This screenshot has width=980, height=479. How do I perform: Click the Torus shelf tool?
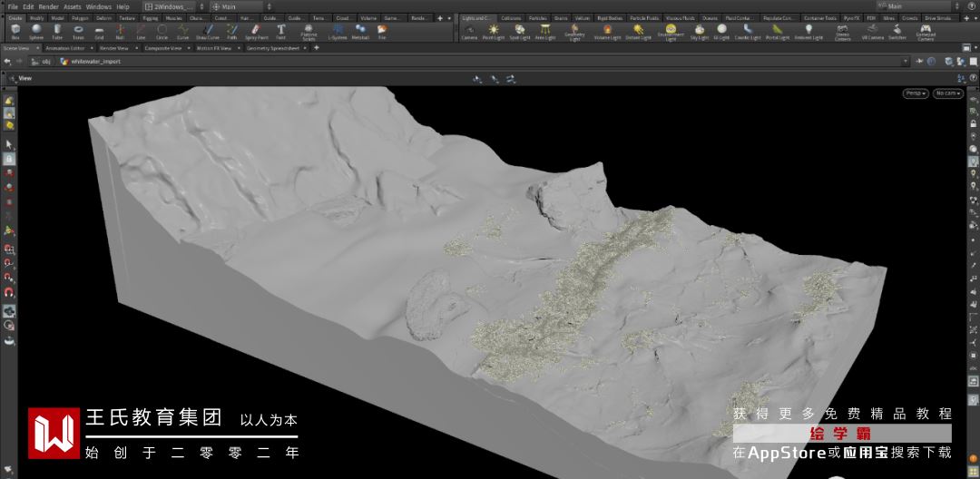point(78,31)
